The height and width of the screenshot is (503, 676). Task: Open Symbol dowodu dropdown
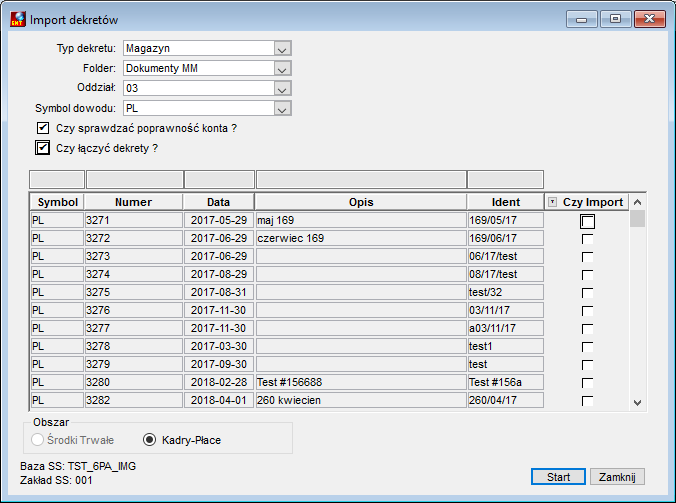tap(282, 108)
